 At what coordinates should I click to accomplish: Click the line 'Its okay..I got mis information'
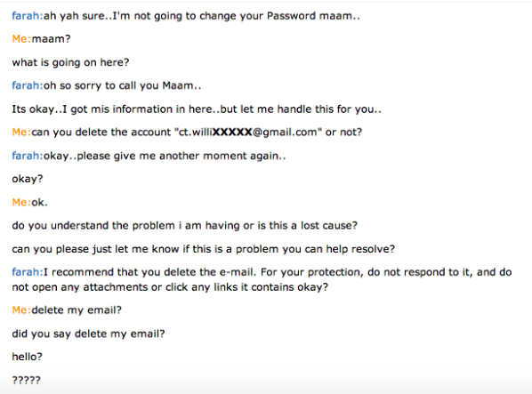pos(197,109)
